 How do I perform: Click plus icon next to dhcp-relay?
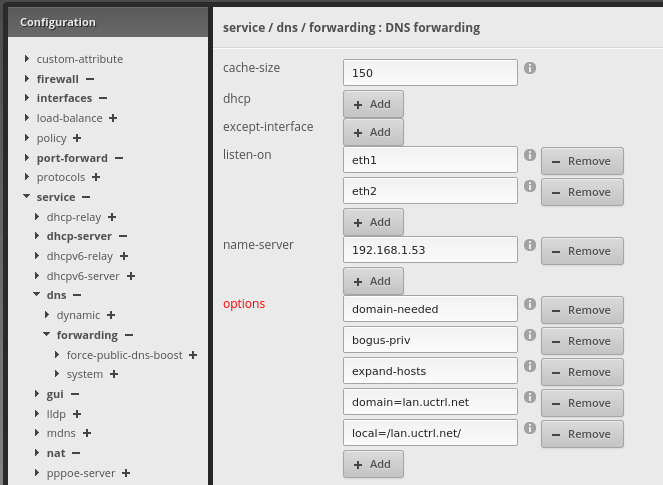tap(112, 217)
